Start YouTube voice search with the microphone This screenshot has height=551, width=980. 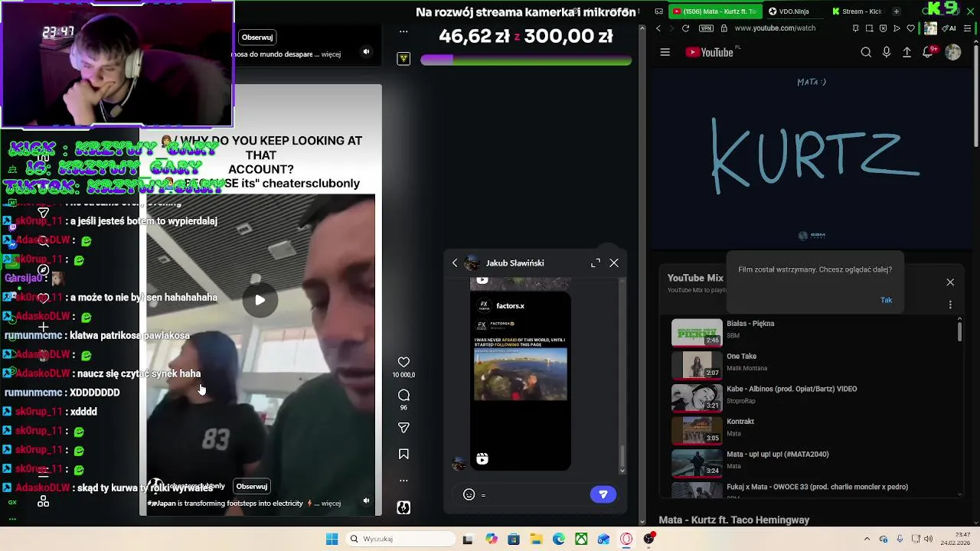(x=887, y=52)
